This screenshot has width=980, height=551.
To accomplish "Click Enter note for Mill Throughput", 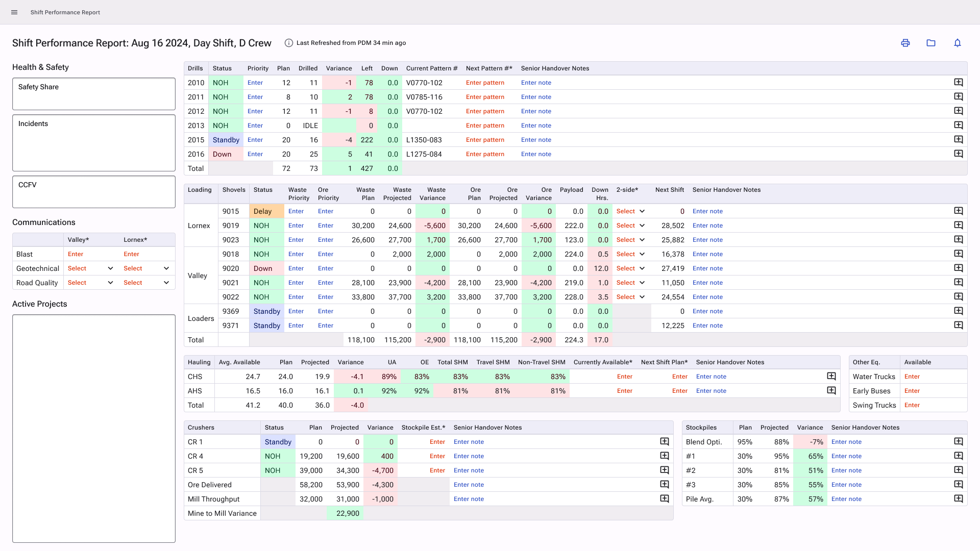I will tap(469, 499).
